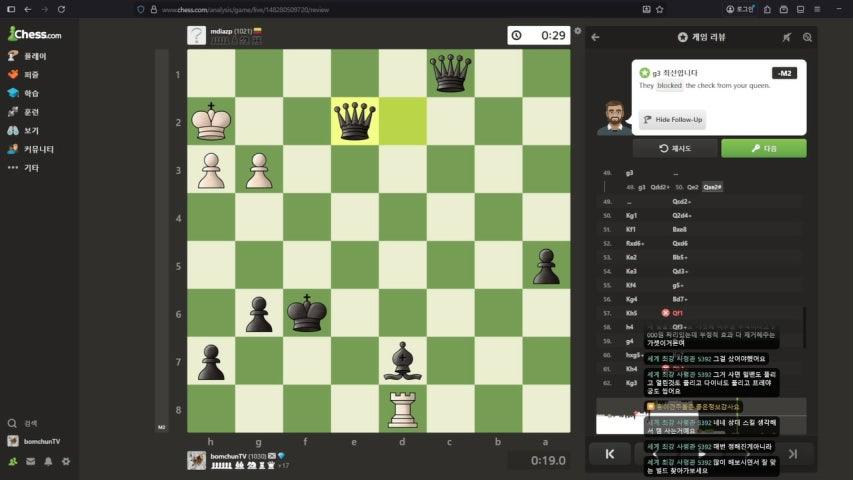
Task: Click black queen on e2
Action: point(355,121)
